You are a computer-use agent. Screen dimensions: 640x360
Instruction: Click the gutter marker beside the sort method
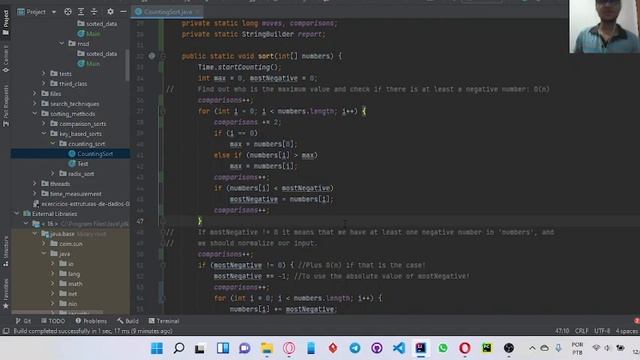[x=151, y=56]
